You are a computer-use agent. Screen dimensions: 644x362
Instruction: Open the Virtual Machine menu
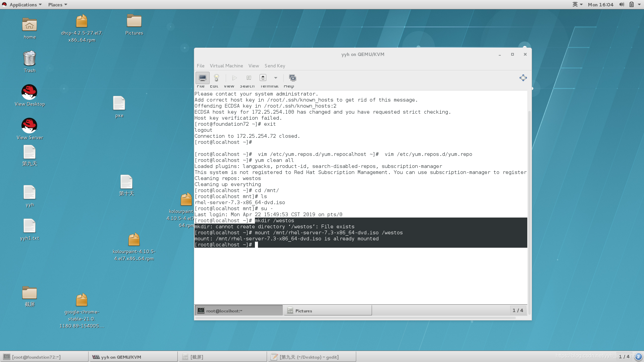(226, 66)
